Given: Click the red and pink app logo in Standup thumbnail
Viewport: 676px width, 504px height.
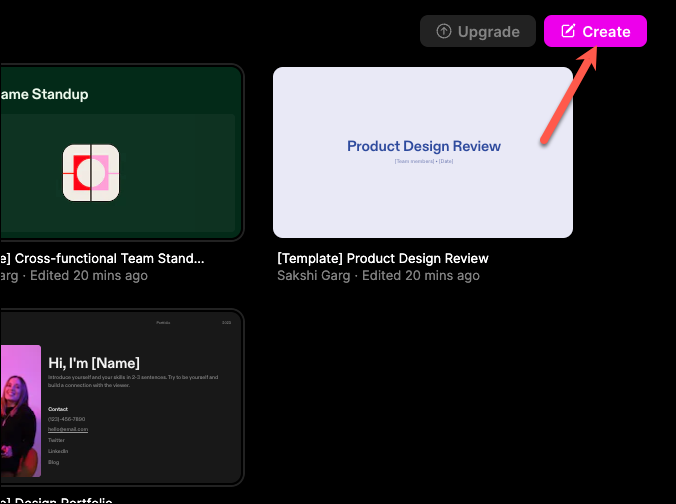Looking at the screenshot, I should pyautogui.click(x=91, y=173).
